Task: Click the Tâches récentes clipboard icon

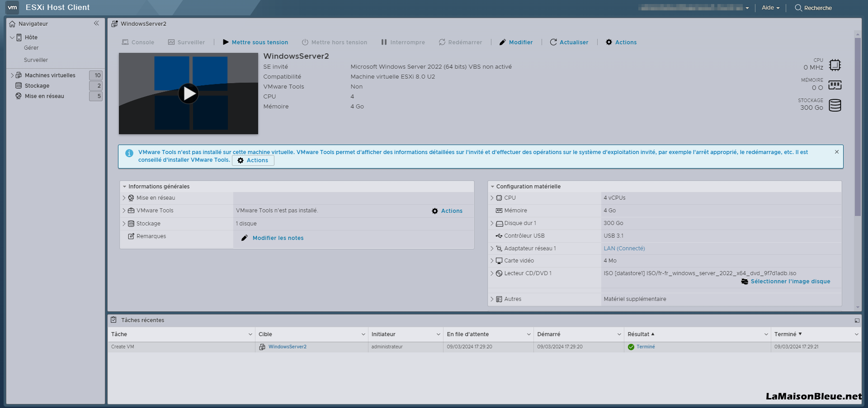Action: pos(114,320)
